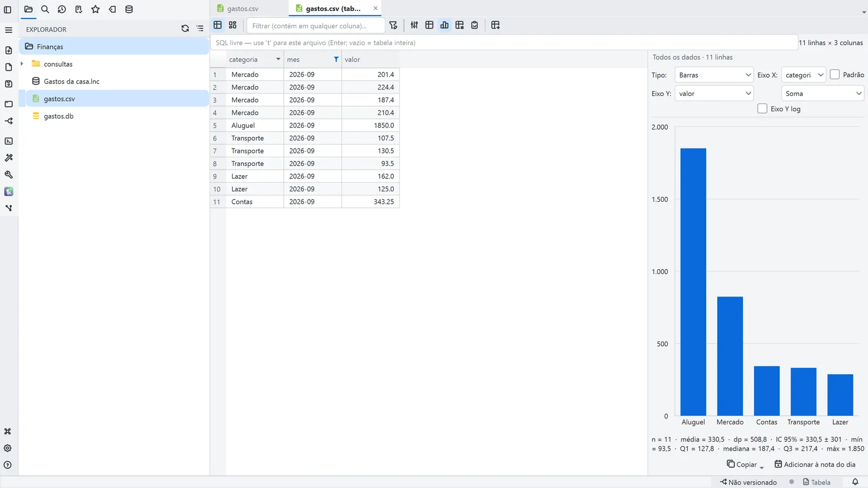
Task: Click Adicionar à nota do dia
Action: [x=815, y=465]
